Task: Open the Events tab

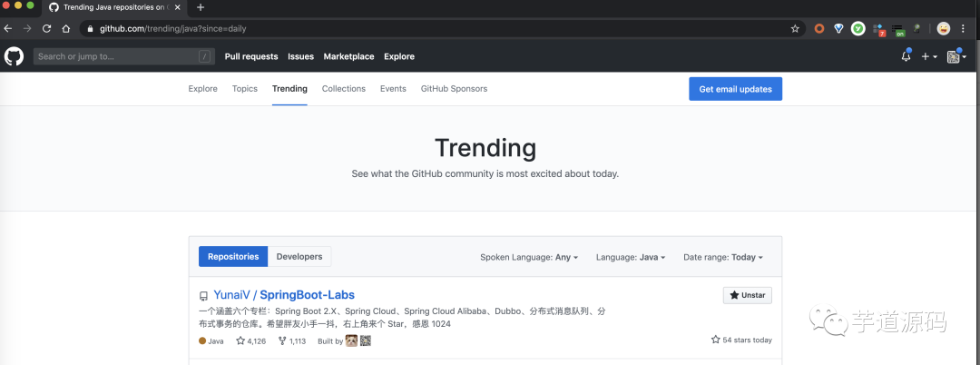Action: [x=393, y=89]
